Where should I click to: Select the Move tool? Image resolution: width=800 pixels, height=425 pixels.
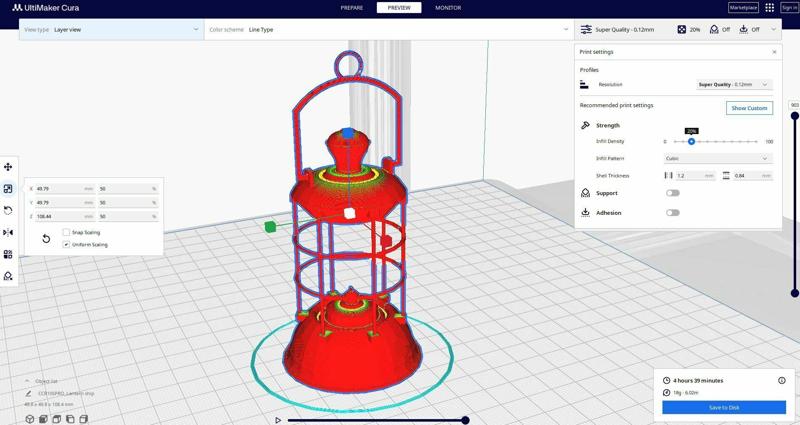(8, 167)
